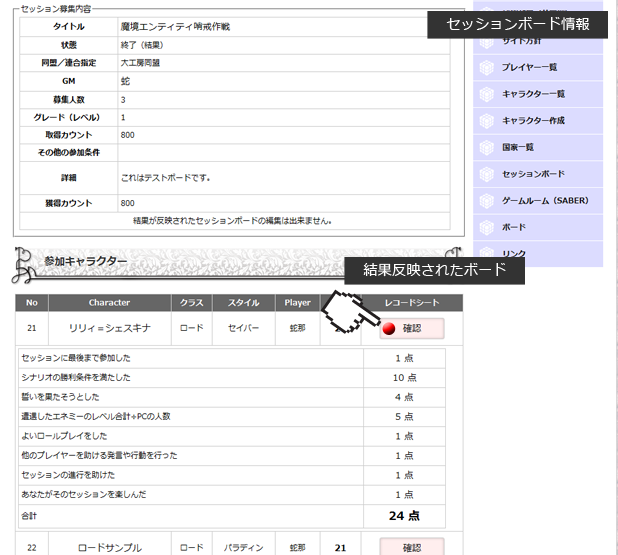Click the タイトル label cell
The image size is (618, 555).
click(x=69, y=27)
